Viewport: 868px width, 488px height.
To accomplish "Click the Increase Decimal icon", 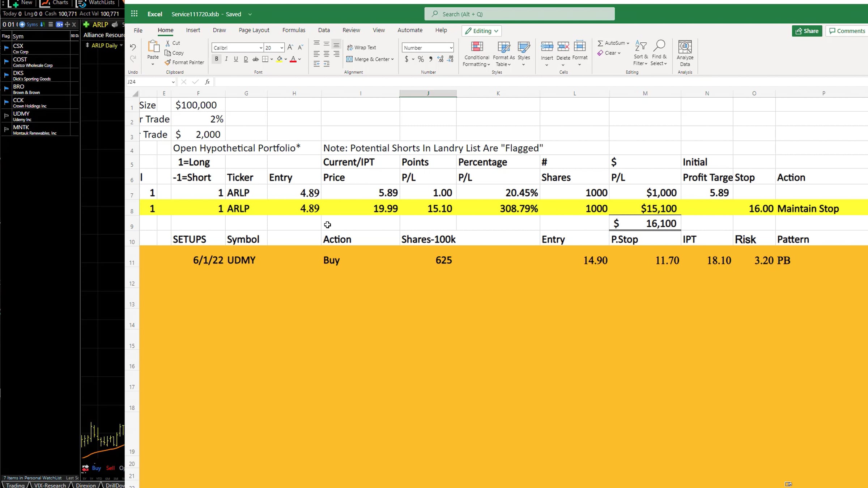I will pyautogui.click(x=440, y=59).
